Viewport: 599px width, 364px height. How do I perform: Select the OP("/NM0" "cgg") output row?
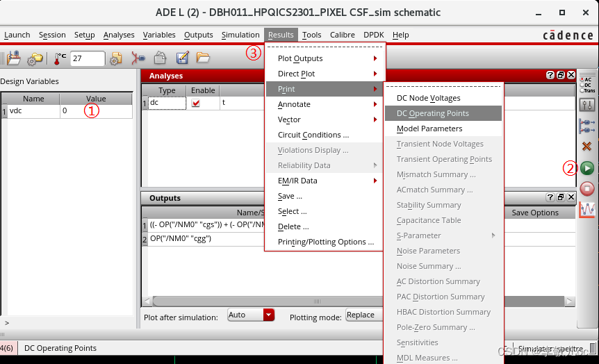click(x=204, y=239)
